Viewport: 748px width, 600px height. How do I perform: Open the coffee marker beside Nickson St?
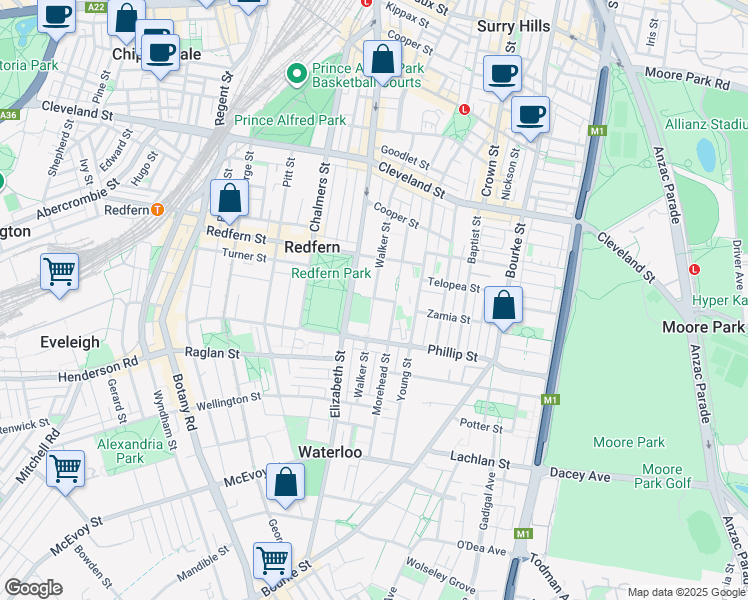[x=531, y=114]
